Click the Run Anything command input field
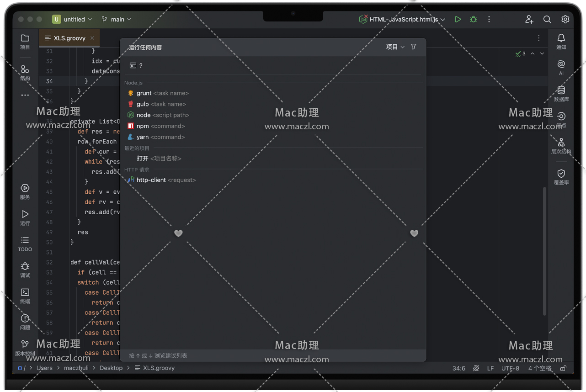This screenshot has width=586, height=392. point(274,66)
